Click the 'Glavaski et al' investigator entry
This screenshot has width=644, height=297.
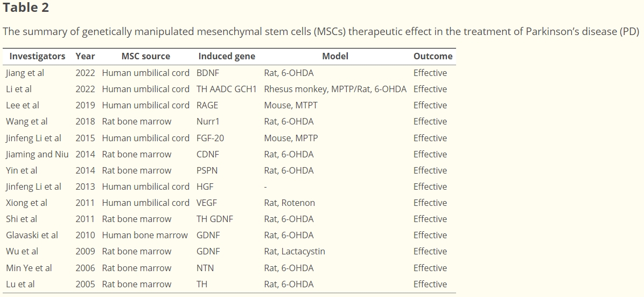(x=32, y=235)
